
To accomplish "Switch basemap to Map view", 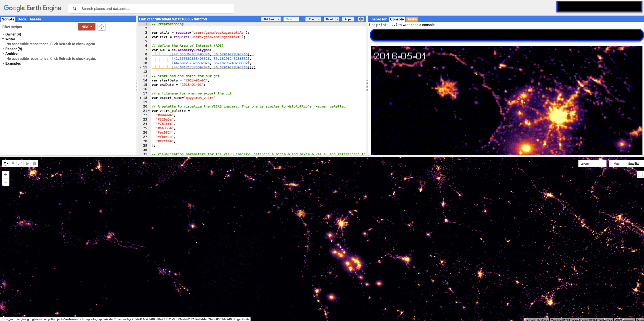I will [616, 164].
